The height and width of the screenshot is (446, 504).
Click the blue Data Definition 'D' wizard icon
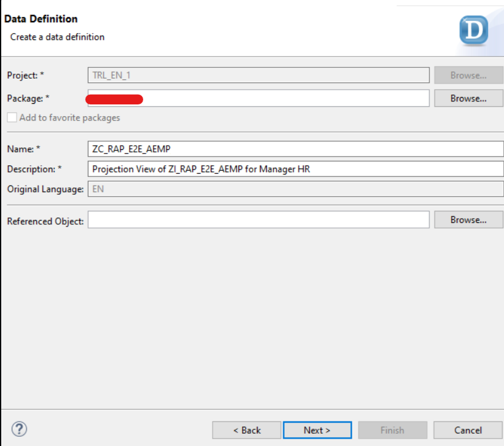[473, 29]
